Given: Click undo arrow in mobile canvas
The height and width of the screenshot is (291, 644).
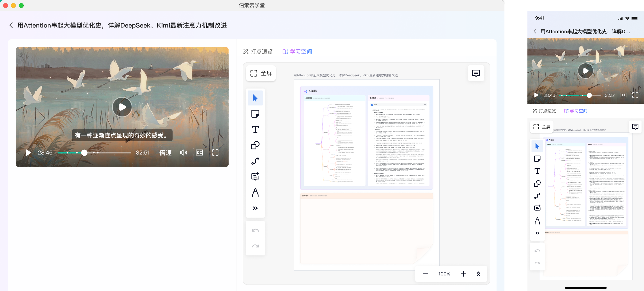Looking at the screenshot, I should pos(537,251).
